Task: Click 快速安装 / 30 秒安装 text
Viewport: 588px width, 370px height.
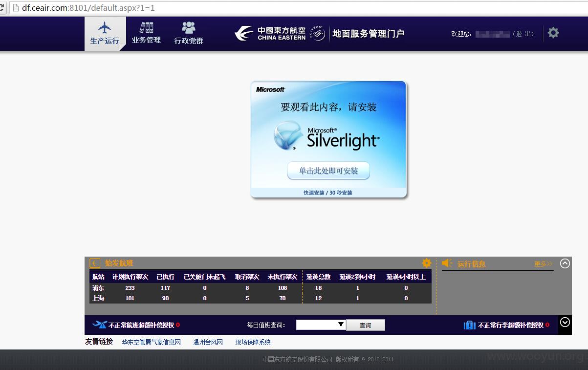Action: [x=328, y=193]
